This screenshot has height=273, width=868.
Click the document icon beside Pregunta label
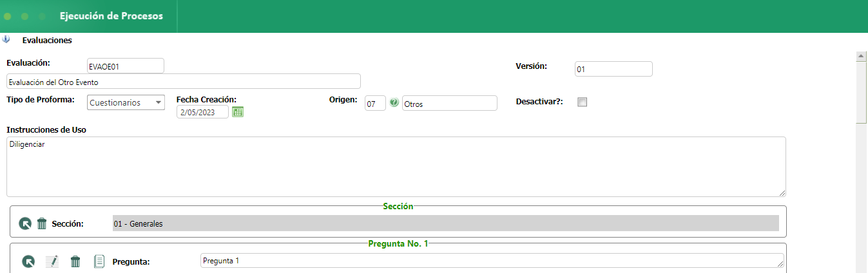click(x=99, y=261)
